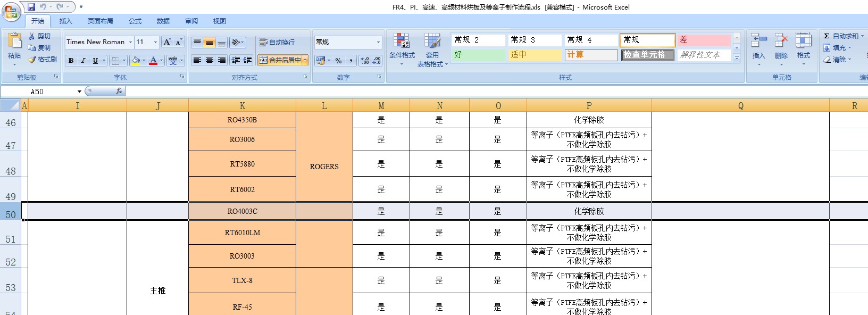The image size is (868, 315).
Task: Increase decimal places icon
Action: pyautogui.click(x=365, y=61)
